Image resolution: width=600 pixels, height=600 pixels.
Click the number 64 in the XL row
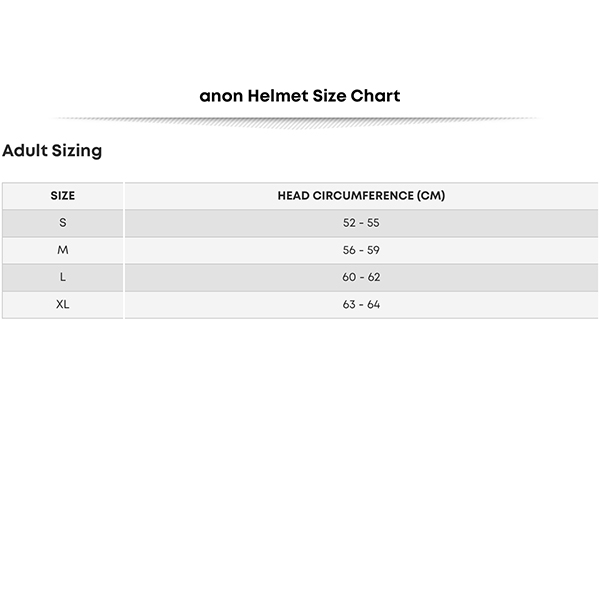(373, 305)
